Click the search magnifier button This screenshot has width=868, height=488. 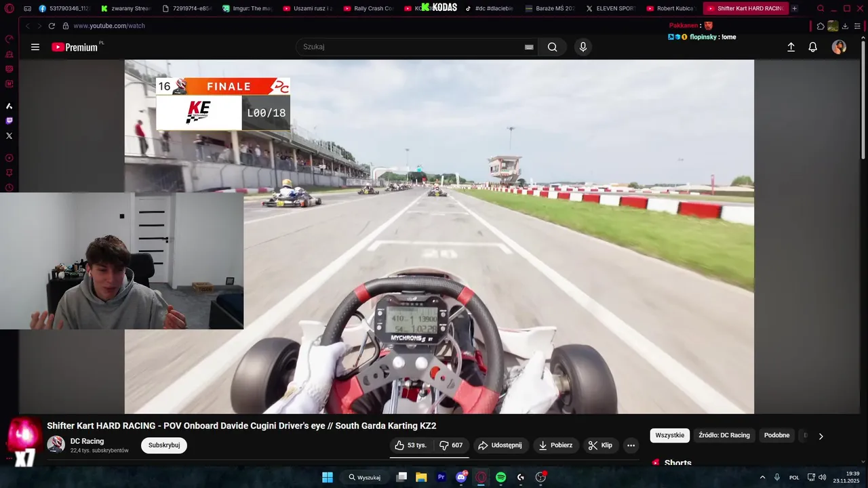[552, 47]
